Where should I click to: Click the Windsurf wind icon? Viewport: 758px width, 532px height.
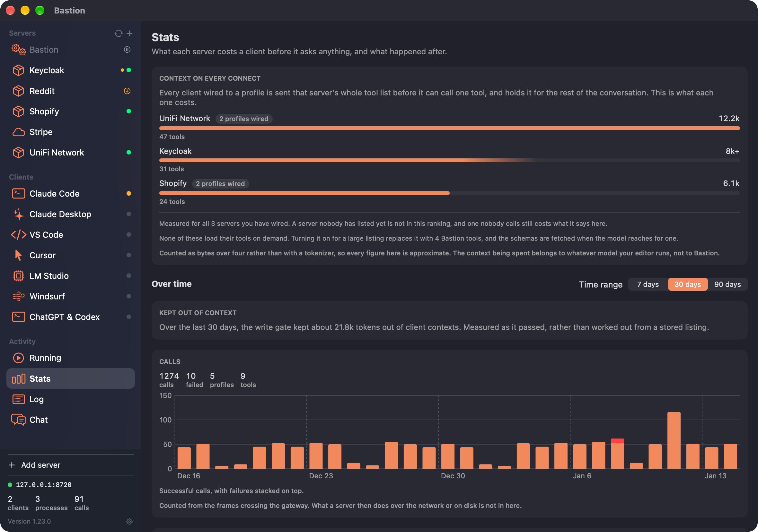[x=19, y=297]
